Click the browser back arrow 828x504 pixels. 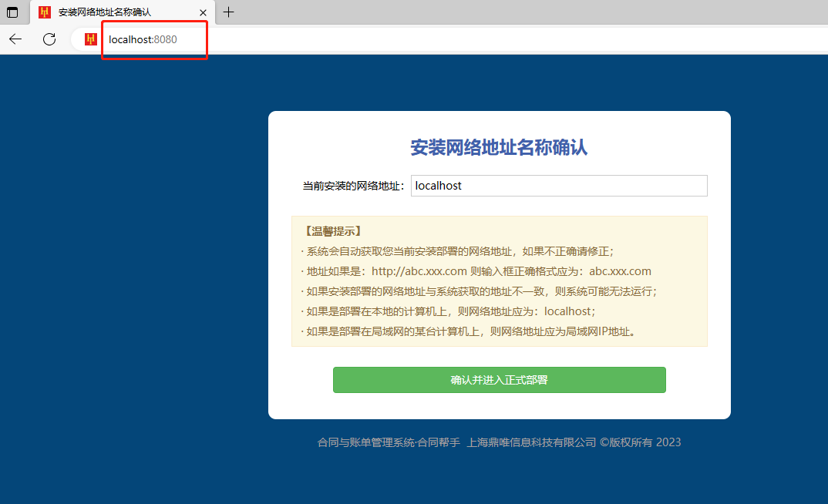coord(15,39)
